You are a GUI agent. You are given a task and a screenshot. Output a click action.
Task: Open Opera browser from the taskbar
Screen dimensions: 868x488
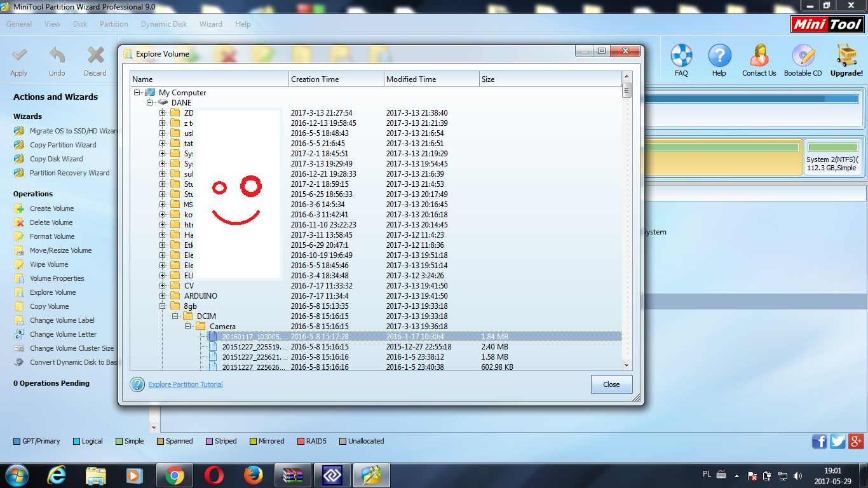pos(214,475)
